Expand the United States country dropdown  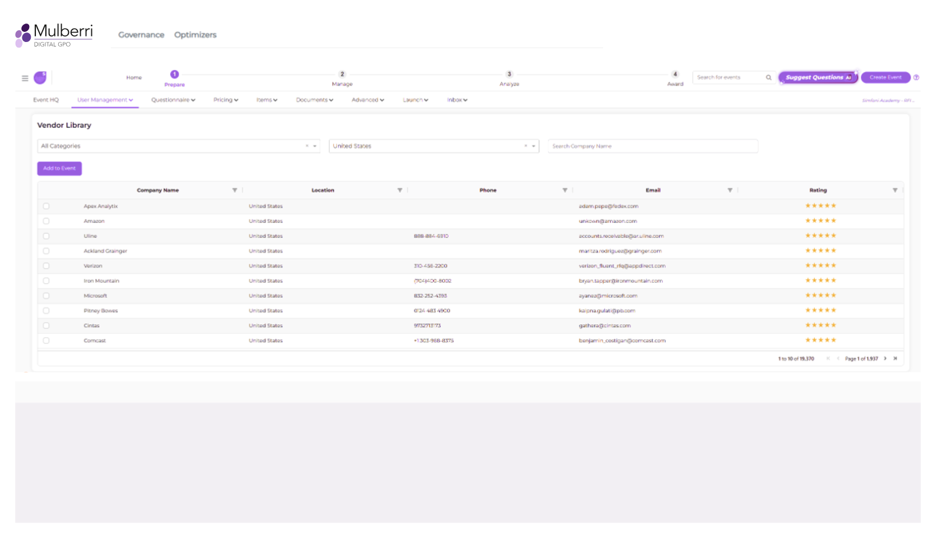click(533, 146)
